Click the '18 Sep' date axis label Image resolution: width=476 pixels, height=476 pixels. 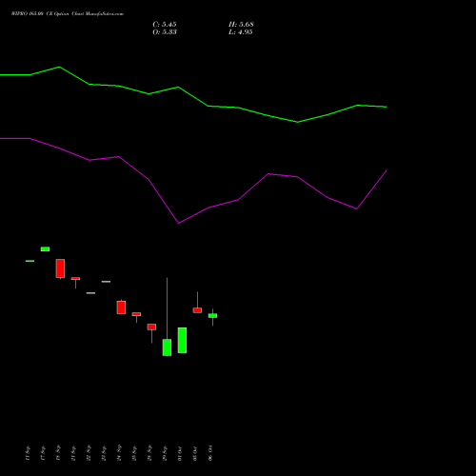[x=58, y=453]
